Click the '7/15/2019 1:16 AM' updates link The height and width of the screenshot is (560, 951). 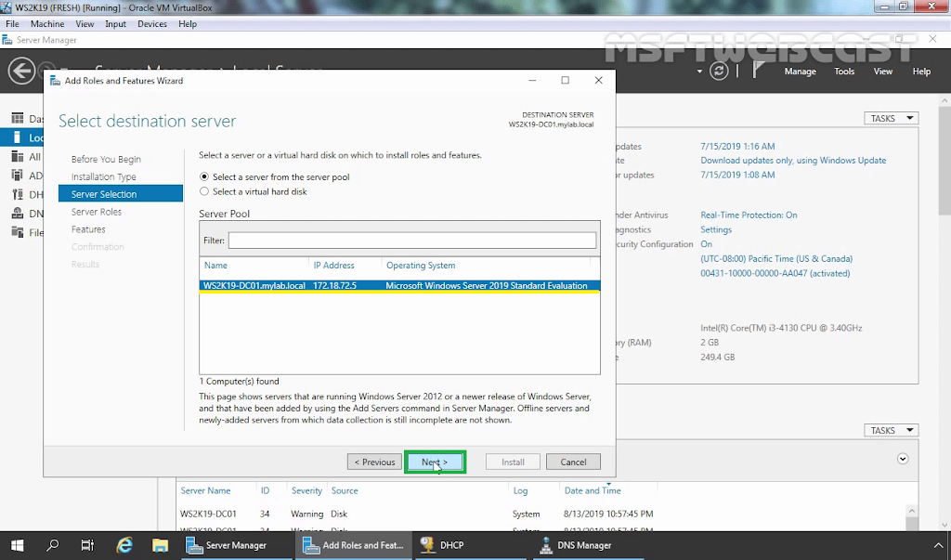[737, 146]
